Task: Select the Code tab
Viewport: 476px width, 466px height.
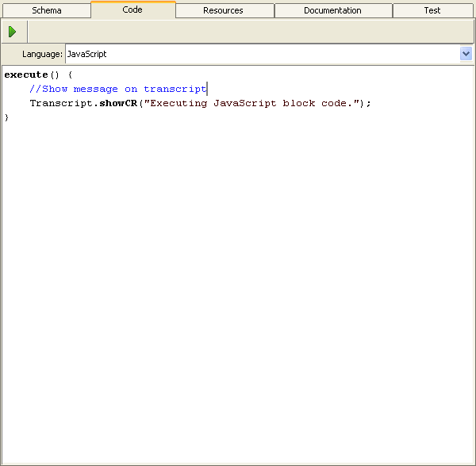Action: [x=132, y=10]
